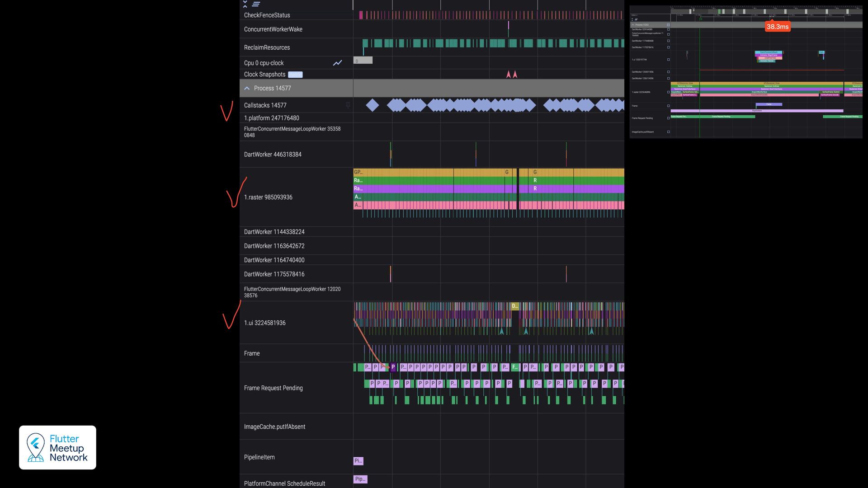Toggle 1.raster track checkbox in inset
Viewport: 868px width, 488px height.
[668, 92]
